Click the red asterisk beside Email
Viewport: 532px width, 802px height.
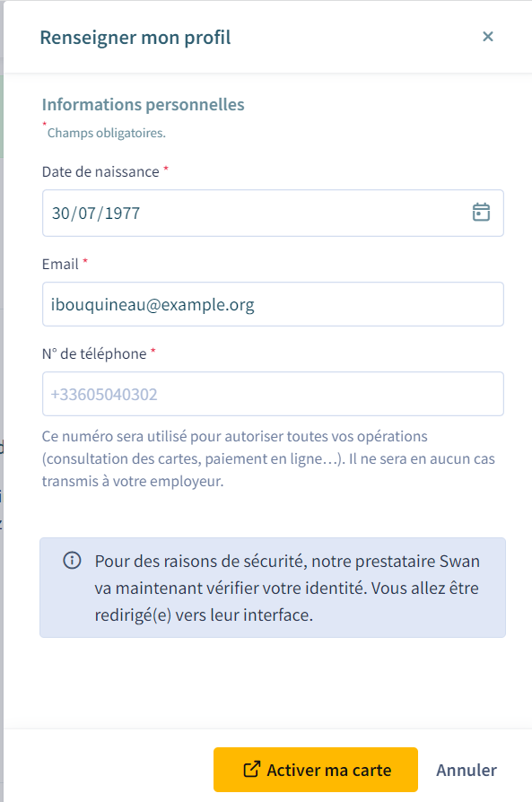click(x=85, y=261)
